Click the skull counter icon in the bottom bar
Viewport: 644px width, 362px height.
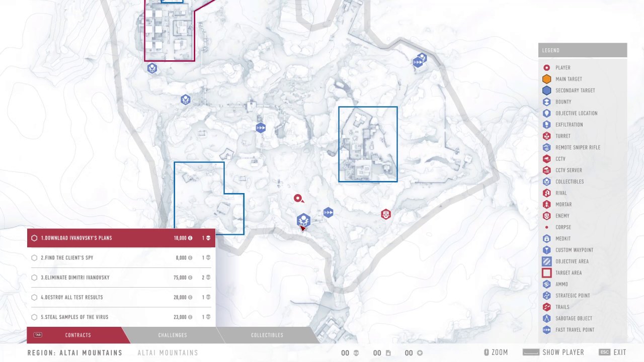[x=356, y=353]
